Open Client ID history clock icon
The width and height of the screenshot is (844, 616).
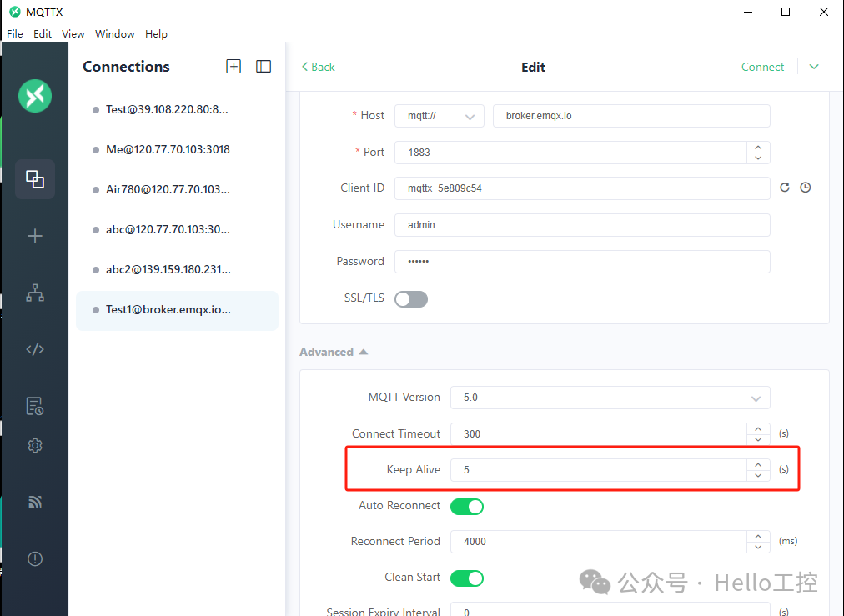806,188
